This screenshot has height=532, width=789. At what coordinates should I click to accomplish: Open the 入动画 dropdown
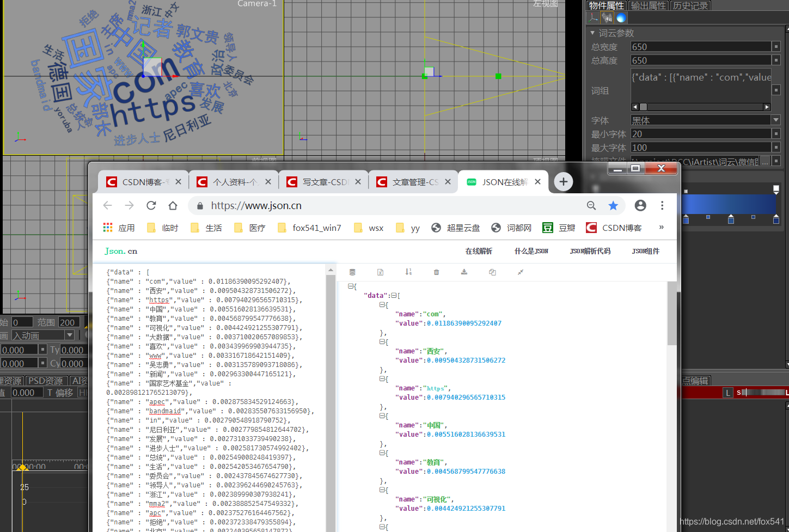click(69, 335)
